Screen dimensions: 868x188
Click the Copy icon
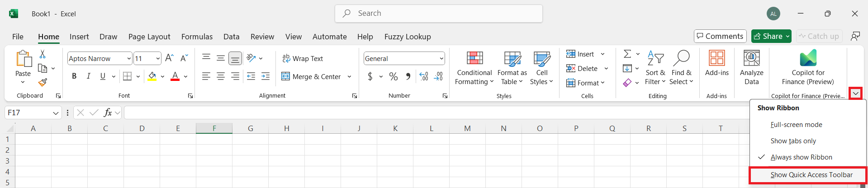click(43, 68)
